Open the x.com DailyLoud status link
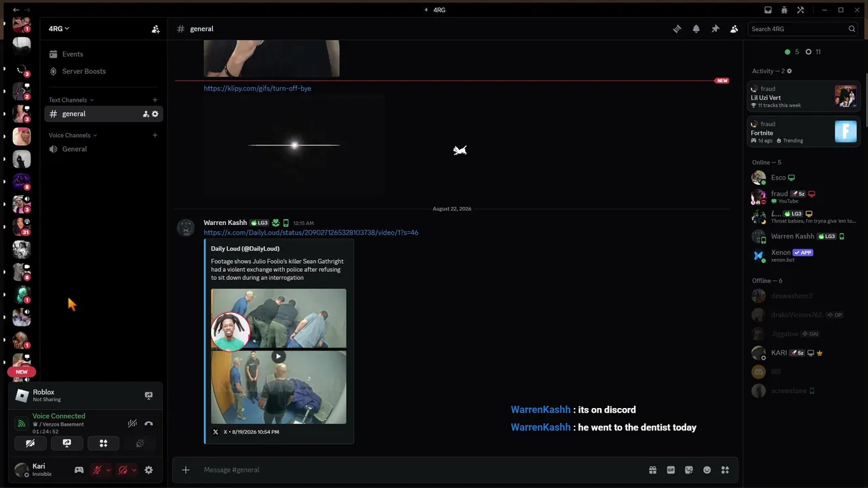This screenshot has width=868, height=488. point(311,232)
